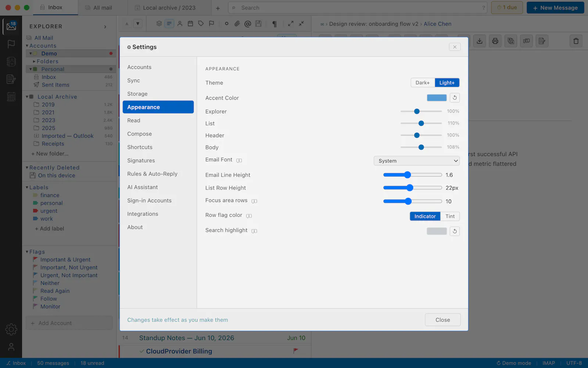
Task: Click the @ mentions filter icon
Action: pos(248,24)
